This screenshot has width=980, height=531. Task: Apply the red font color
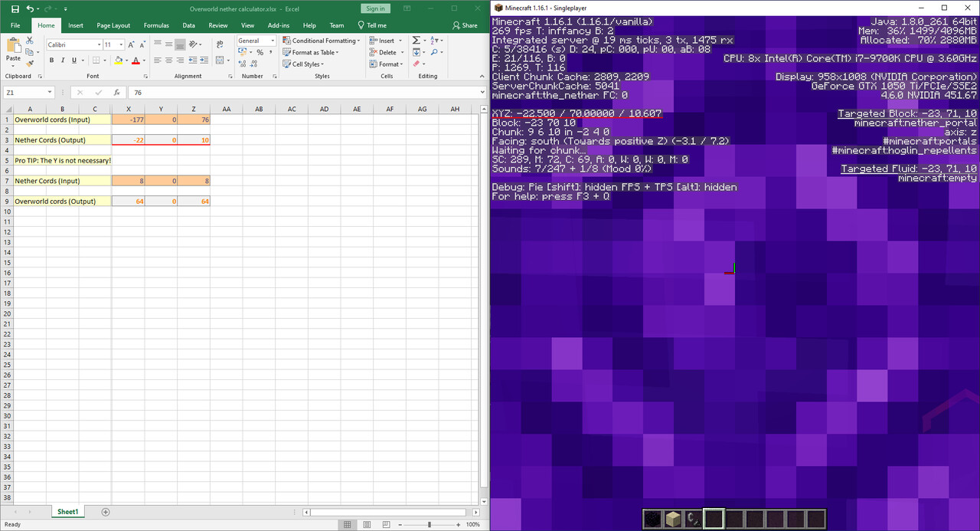coord(136,60)
